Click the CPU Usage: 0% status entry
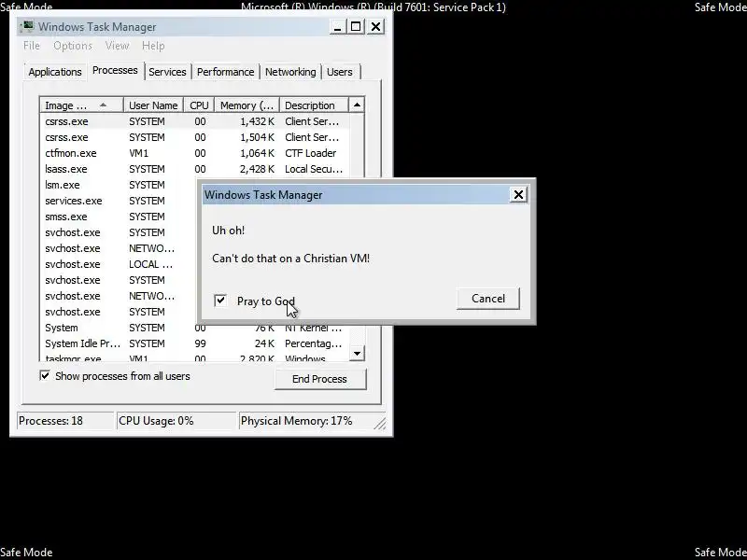Viewport: 747px width, 560px height. 176,421
